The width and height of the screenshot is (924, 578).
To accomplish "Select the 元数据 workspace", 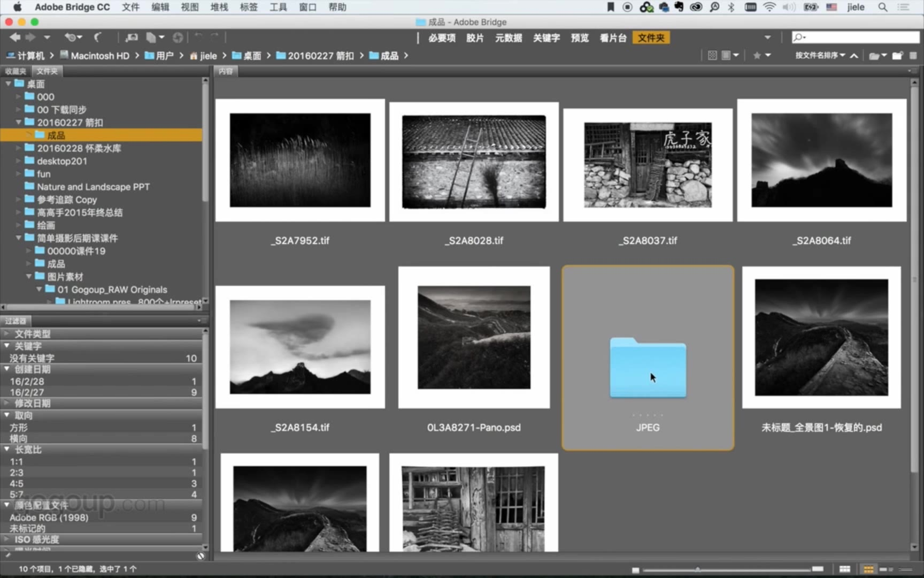I will tap(508, 37).
